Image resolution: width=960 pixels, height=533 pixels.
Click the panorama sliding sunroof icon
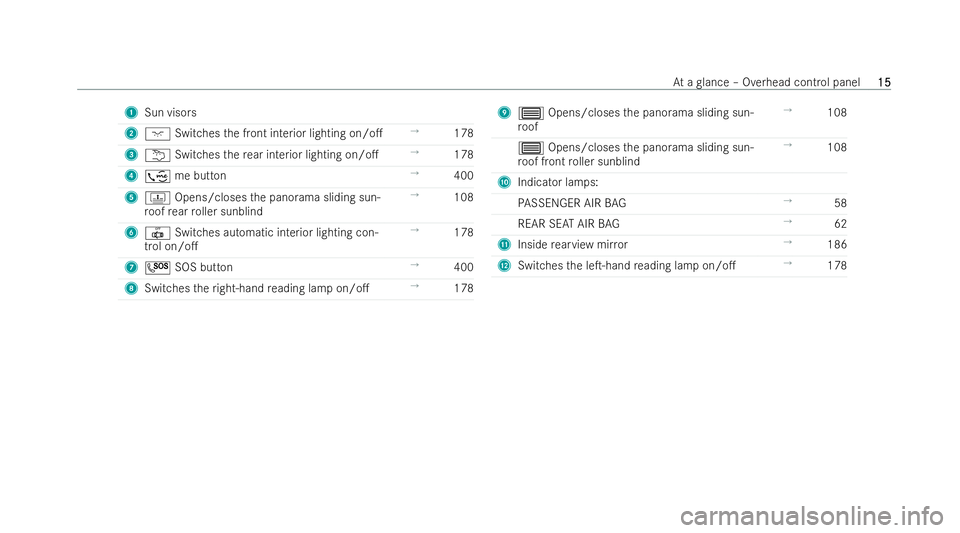pyautogui.click(x=530, y=113)
